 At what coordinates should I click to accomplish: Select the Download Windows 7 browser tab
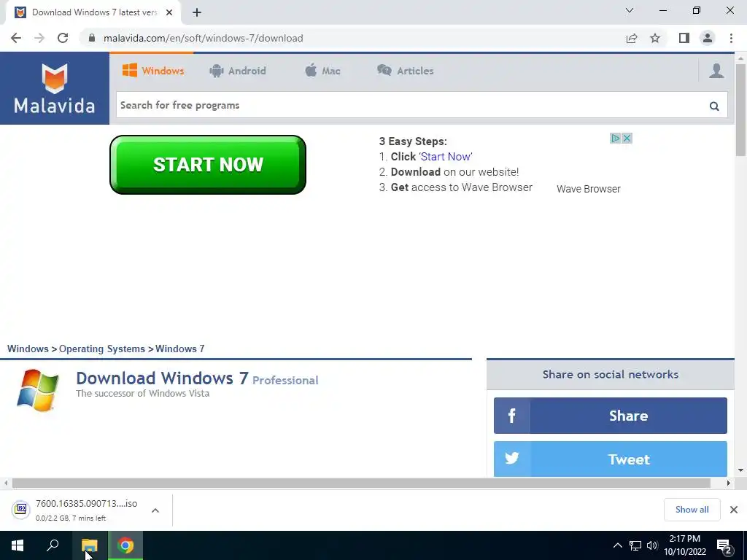[x=94, y=12]
